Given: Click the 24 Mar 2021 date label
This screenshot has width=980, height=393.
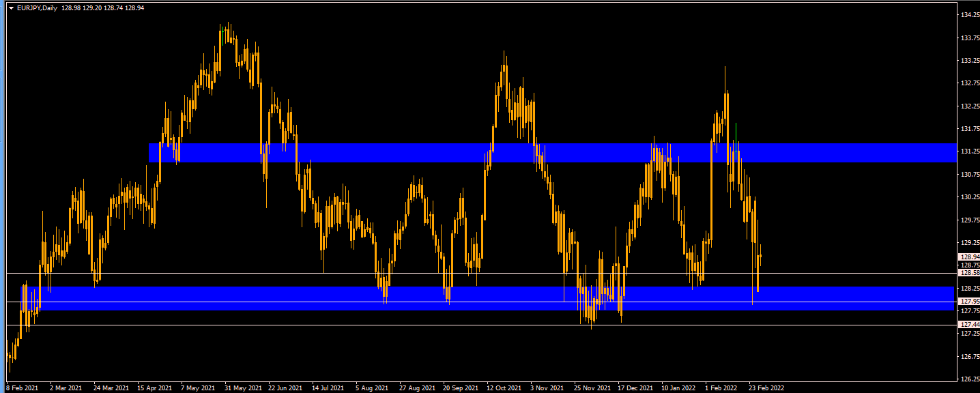Looking at the screenshot, I should [x=111, y=388].
